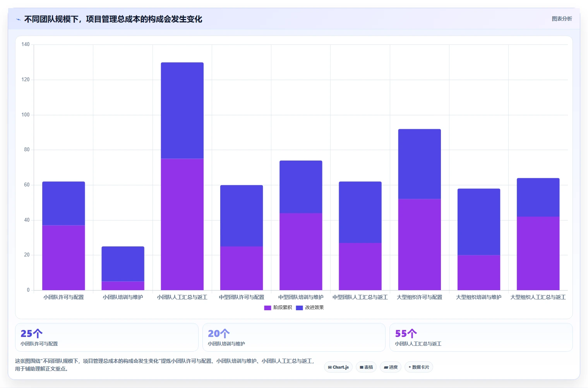The width and height of the screenshot is (588, 388).
Task: Click blue segment of 大型组织培训与维护 bar
Action: click(479, 222)
